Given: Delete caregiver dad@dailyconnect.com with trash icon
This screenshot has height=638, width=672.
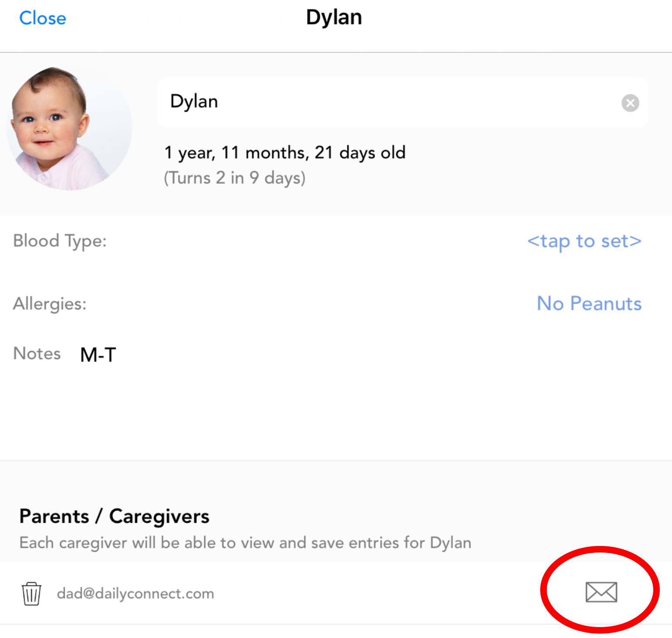Looking at the screenshot, I should (x=31, y=593).
